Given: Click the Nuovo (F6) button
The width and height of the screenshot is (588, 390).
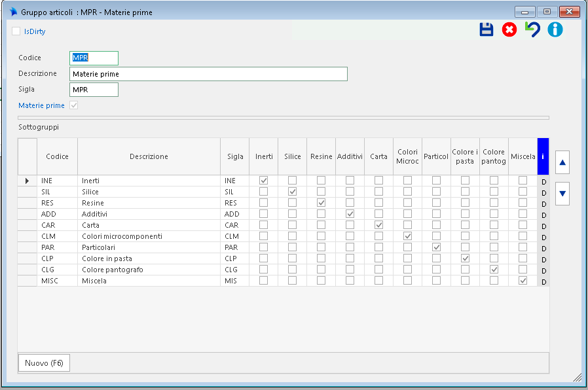Looking at the screenshot, I should 44,363.
